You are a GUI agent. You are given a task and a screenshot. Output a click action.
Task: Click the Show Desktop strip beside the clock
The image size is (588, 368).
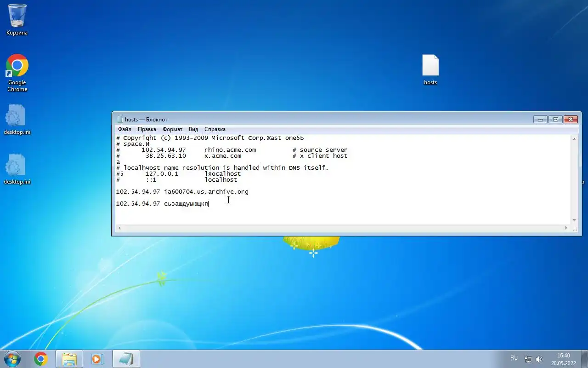(584, 359)
